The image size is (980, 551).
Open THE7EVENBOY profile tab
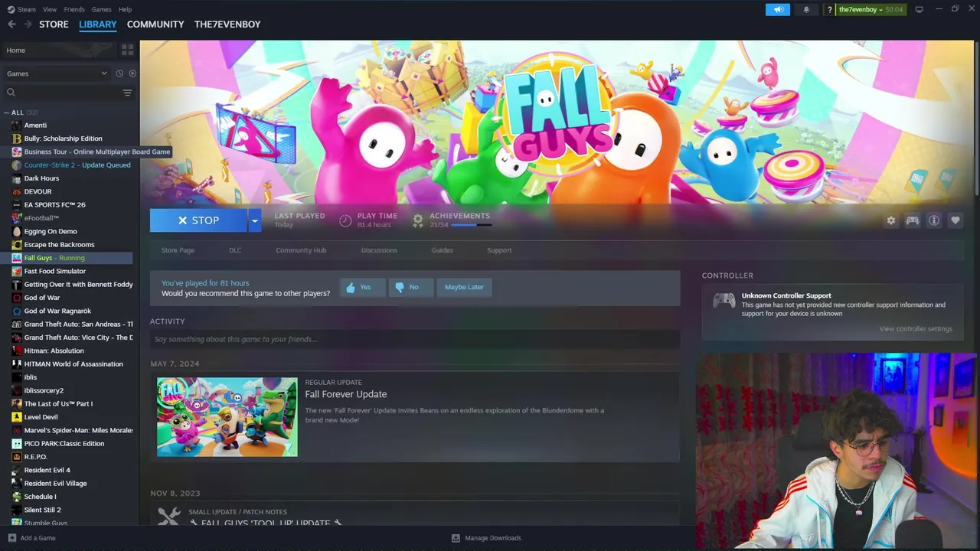point(227,24)
